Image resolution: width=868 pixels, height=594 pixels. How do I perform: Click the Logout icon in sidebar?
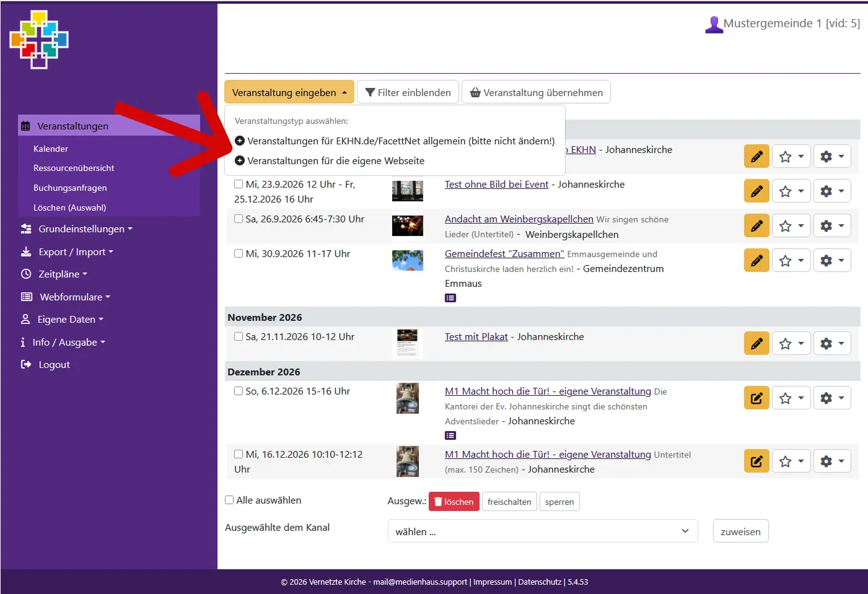point(26,364)
